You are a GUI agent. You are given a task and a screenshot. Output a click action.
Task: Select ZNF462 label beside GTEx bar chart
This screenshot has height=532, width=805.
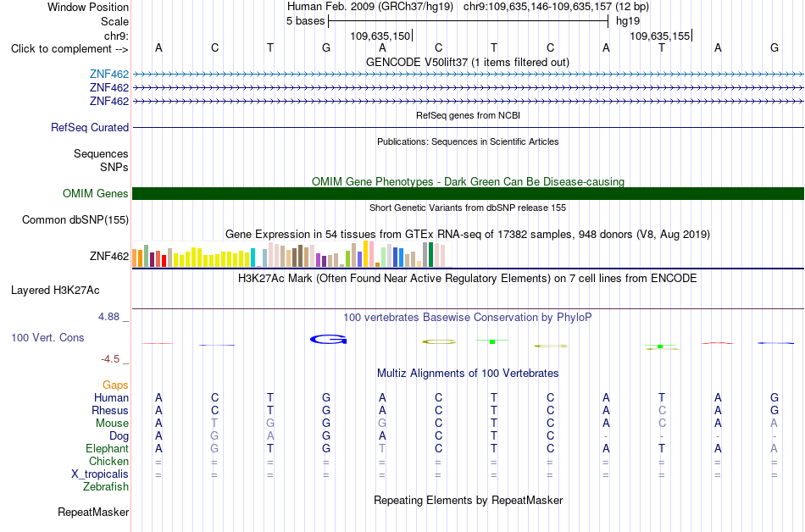108,256
